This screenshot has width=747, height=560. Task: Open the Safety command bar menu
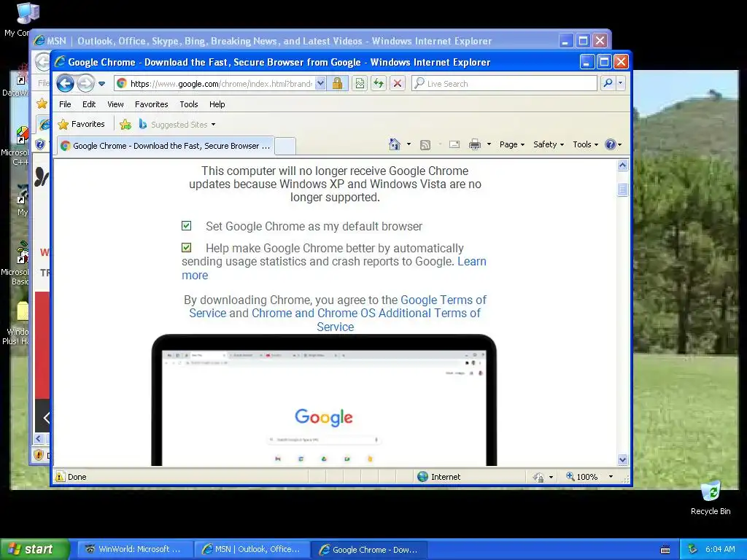coord(549,144)
